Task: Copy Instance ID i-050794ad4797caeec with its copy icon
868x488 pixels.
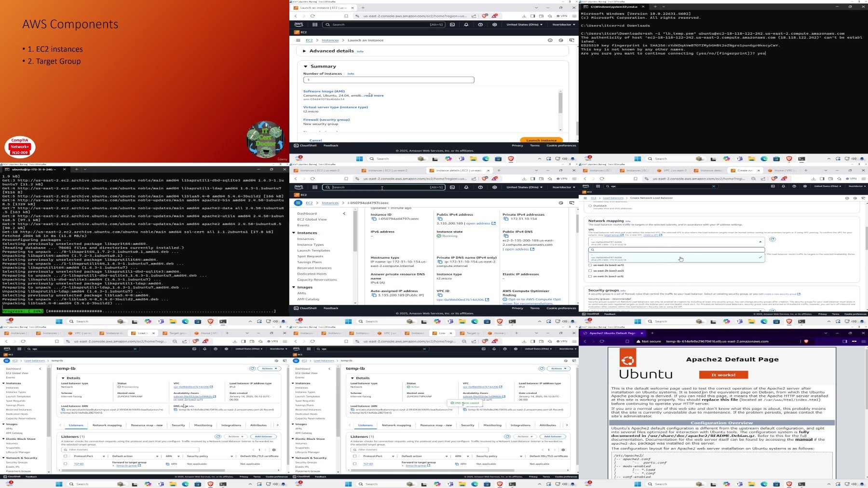Action: coord(374,219)
